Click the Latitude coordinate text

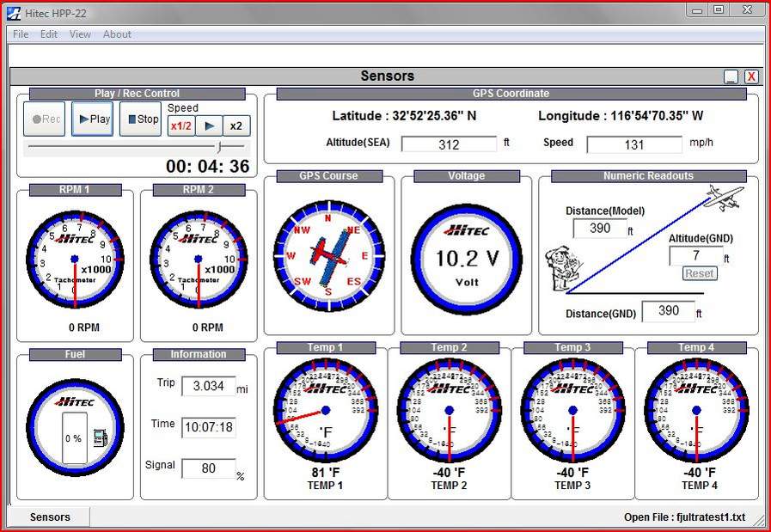click(x=404, y=116)
